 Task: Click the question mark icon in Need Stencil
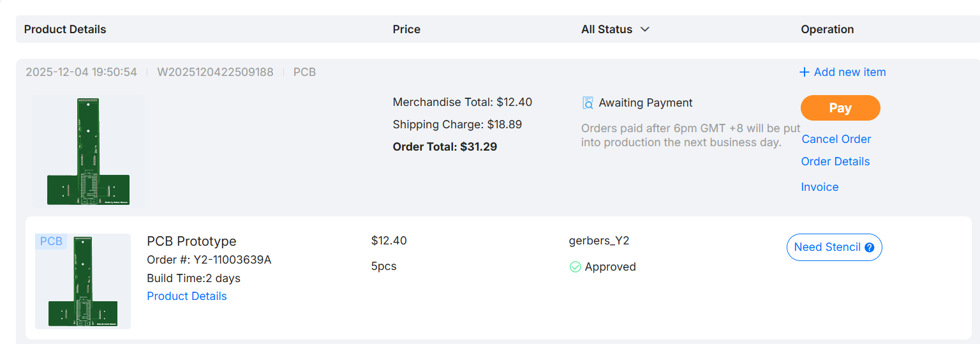(869, 248)
